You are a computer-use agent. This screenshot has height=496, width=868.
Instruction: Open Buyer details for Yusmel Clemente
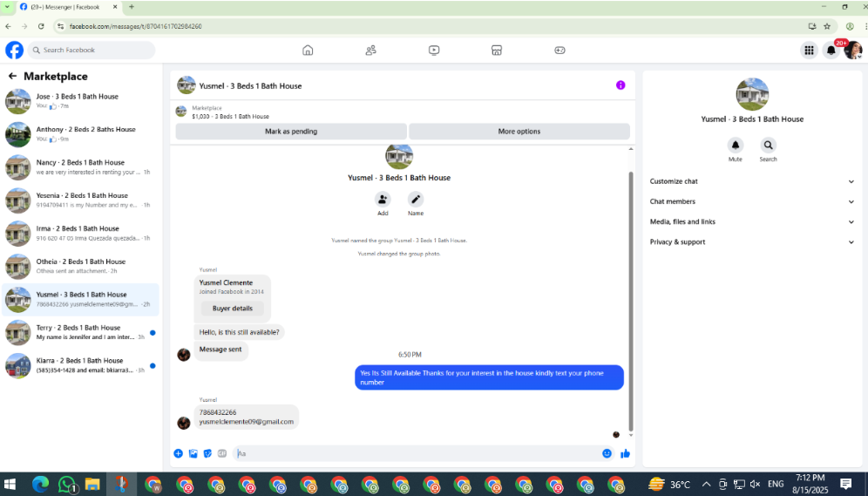[x=233, y=309]
